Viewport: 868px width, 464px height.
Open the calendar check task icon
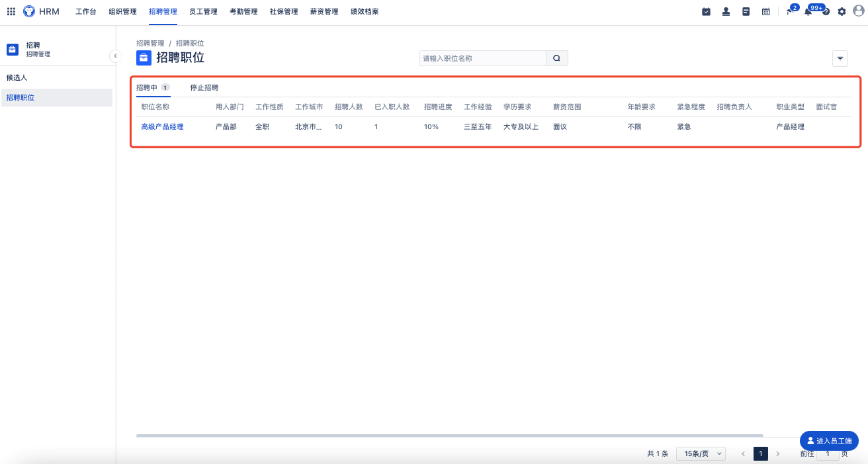pos(706,11)
